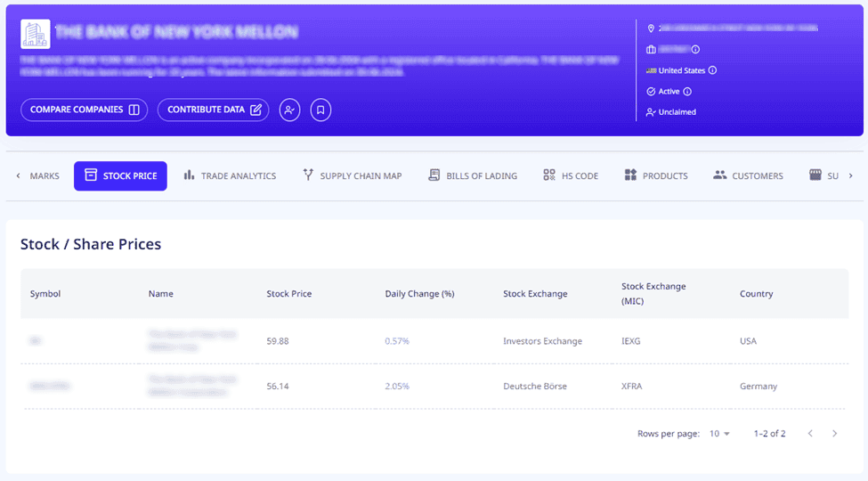
Task: Click the Stock Exchange column header
Action: pyautogui.click(x=535, y=294)
